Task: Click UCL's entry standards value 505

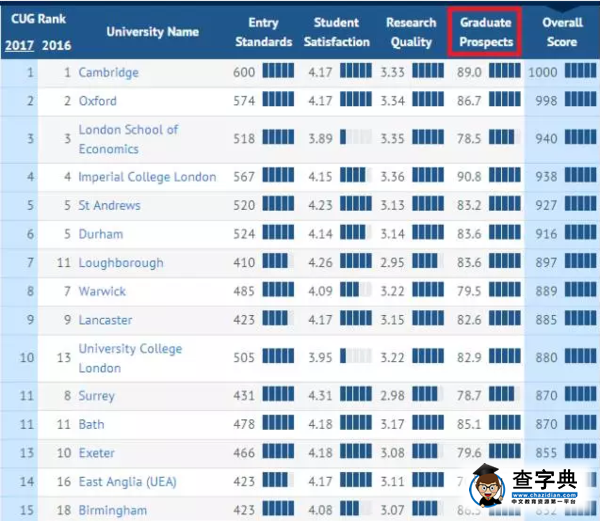Action: (244, 358)
